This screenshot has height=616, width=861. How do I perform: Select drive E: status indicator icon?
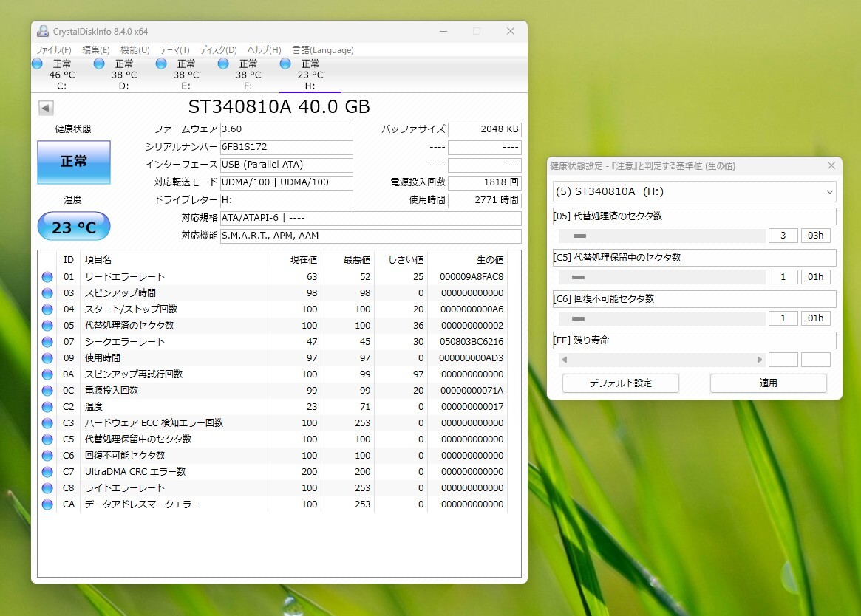(161, 64)
